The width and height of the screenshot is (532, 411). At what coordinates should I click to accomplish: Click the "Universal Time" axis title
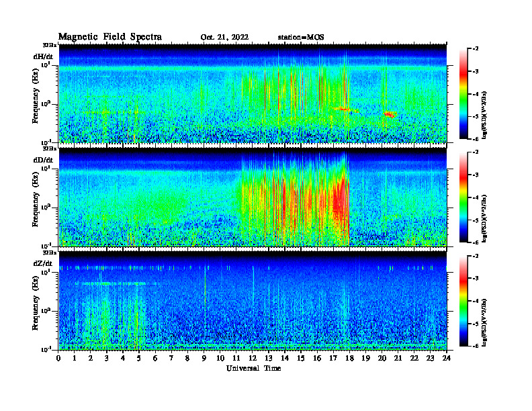coord(253,368)
